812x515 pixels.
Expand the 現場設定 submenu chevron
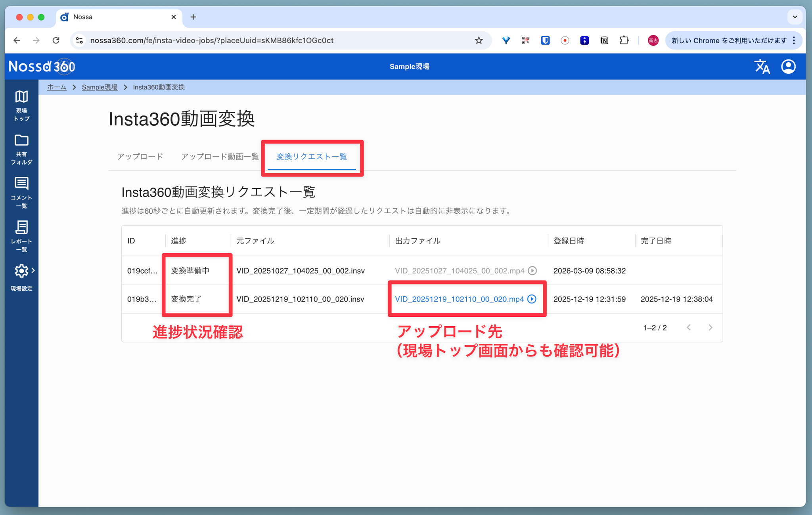pos(33,271)
